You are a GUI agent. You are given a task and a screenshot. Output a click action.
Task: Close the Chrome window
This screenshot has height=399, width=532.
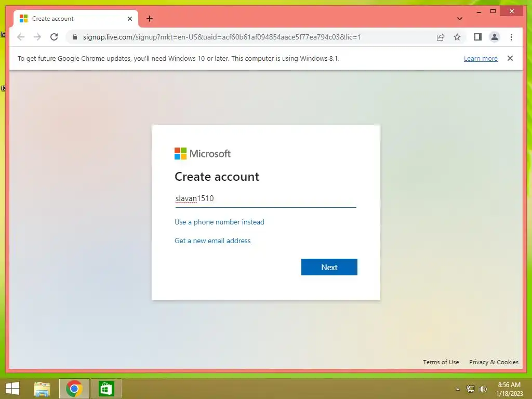coord(512,11)
